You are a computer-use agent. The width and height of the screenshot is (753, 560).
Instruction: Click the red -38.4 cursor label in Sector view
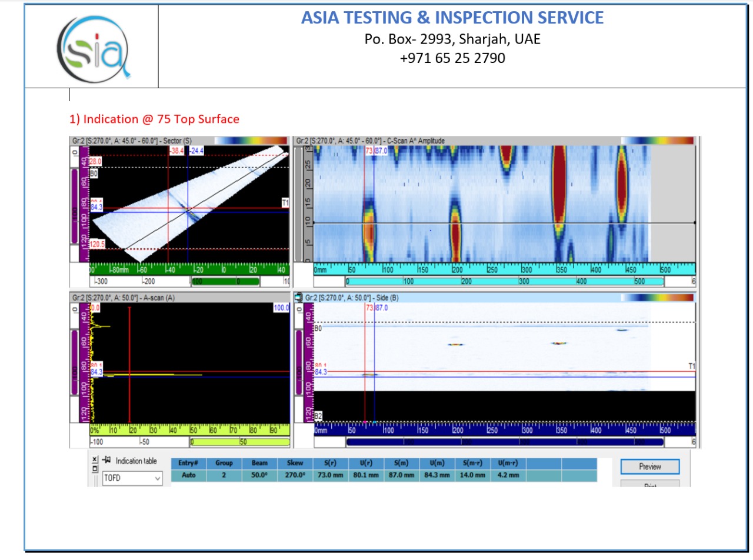pyautogui.click(x=176, y=151)
